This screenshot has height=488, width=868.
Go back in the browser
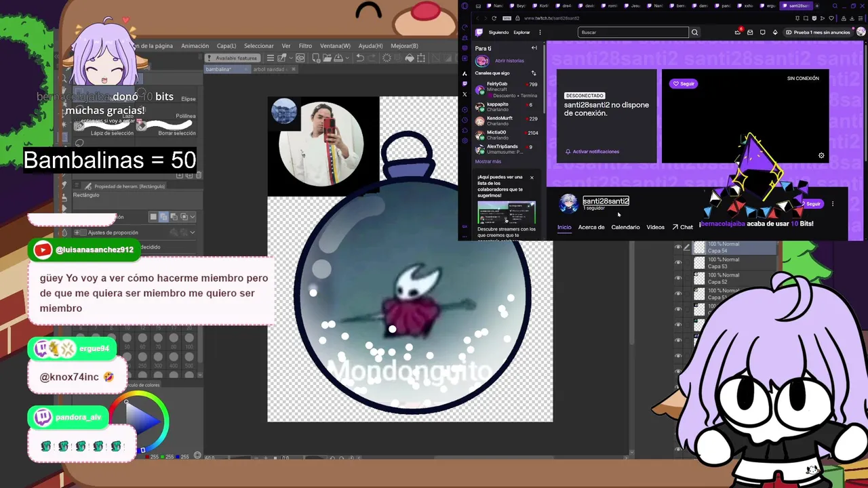tap(477, 18)
